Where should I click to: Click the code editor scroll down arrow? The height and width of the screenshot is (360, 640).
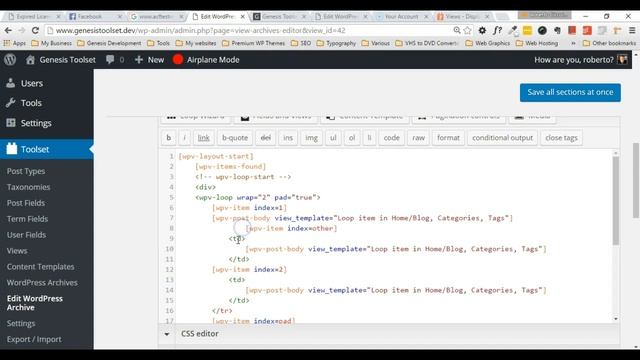[x=616, y=319]
